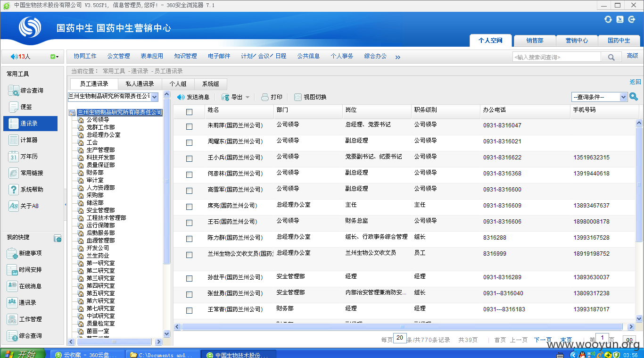Open 常用链接 icon
Viewport: 644px width, 358px height.
(x=13, y=173)
